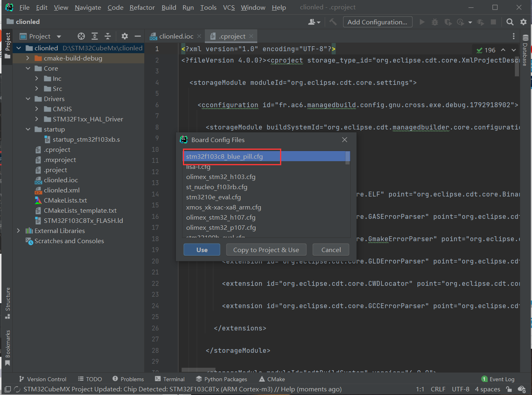
Task: Click UTF-8 encoding in status bar
Action: (460, 389)
